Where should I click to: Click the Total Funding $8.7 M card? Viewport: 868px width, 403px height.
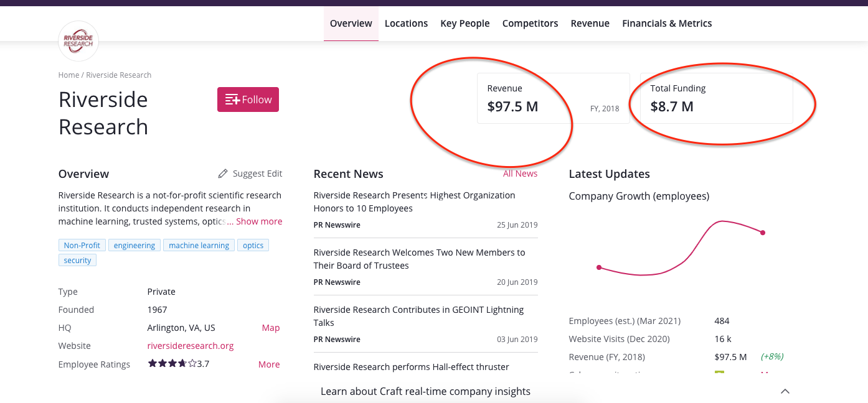point(717,98)
